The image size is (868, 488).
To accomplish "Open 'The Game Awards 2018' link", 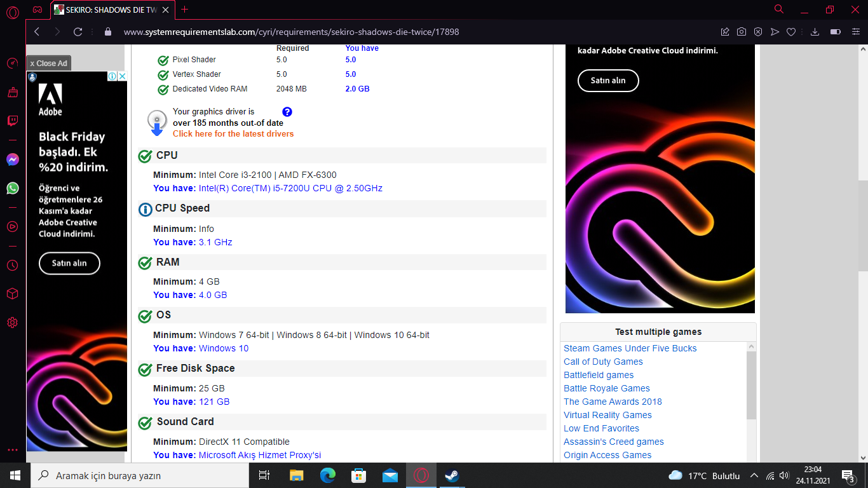I will [613, 402].
